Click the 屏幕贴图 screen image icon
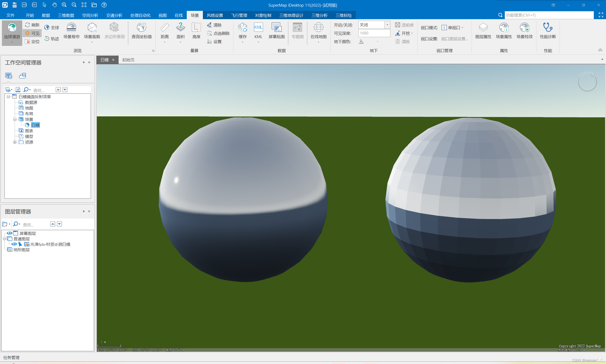 (x=276, y=28)
